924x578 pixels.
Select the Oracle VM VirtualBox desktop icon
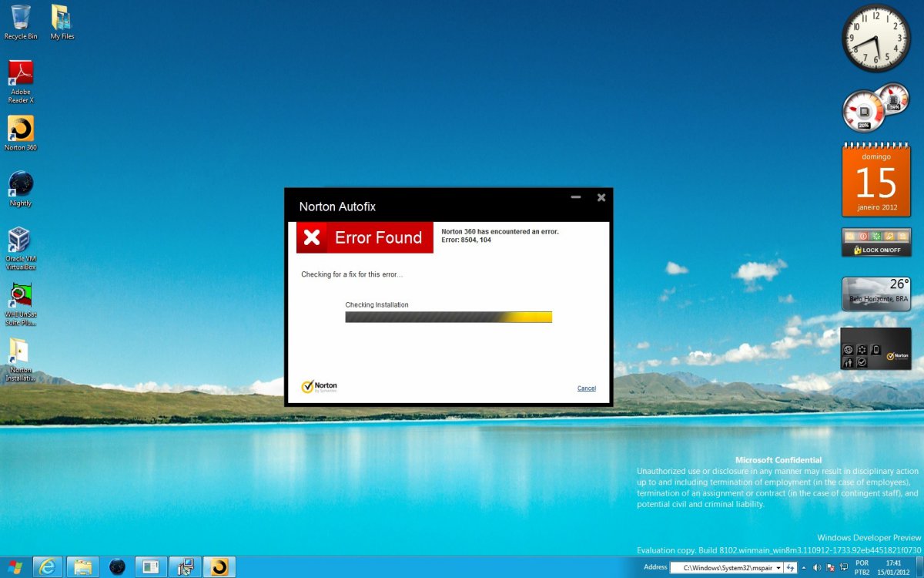point(21,248)
